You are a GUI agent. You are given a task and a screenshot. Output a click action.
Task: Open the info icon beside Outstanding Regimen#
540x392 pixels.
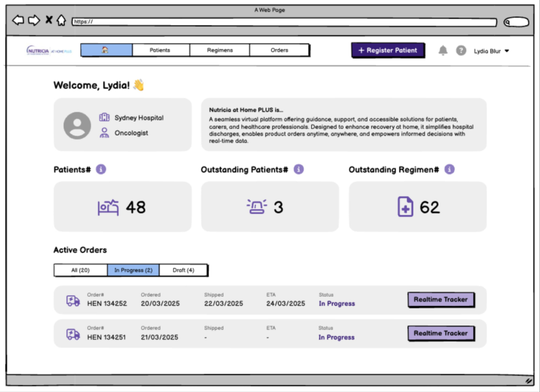coord(449,169)
